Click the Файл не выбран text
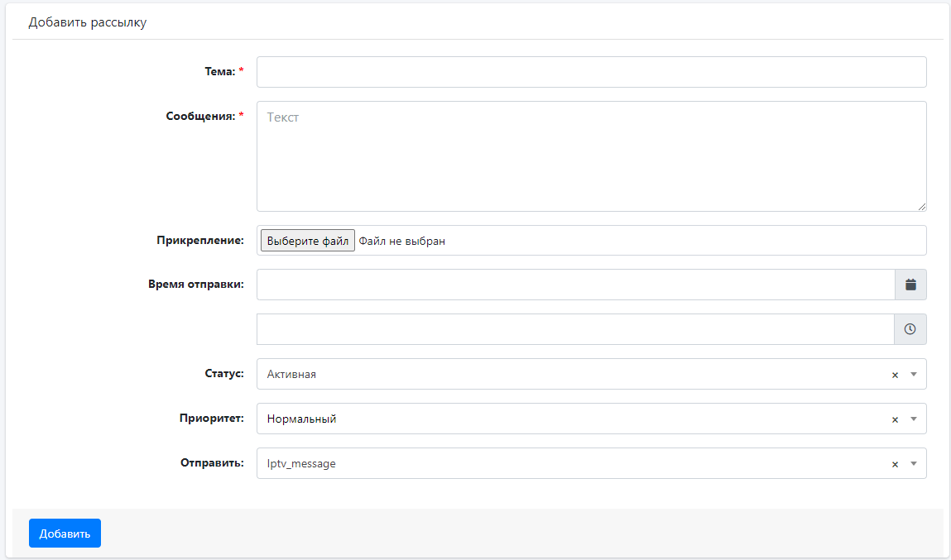Viewport: 951px width, 560px height. tap(402, 241)
